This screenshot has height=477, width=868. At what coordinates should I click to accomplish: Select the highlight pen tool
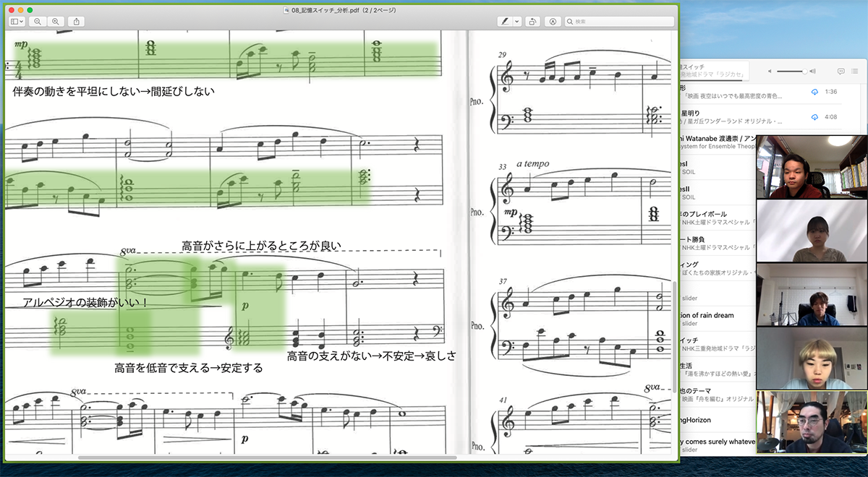click(504, 22)
